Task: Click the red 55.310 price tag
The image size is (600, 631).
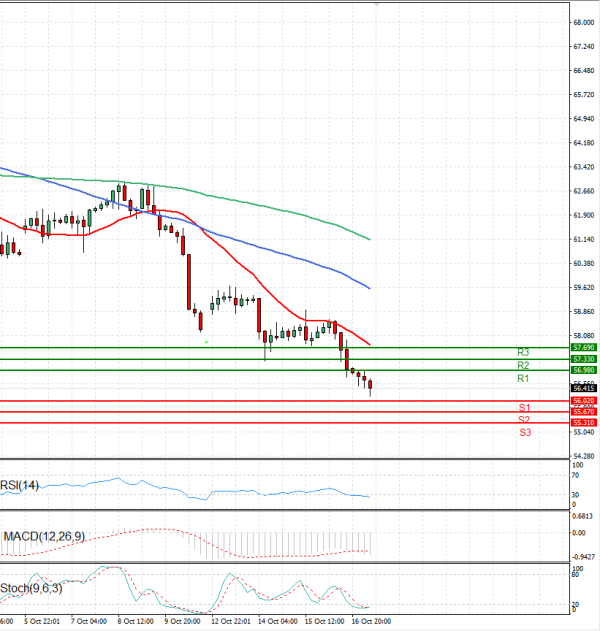Action: tap(583, 423)
